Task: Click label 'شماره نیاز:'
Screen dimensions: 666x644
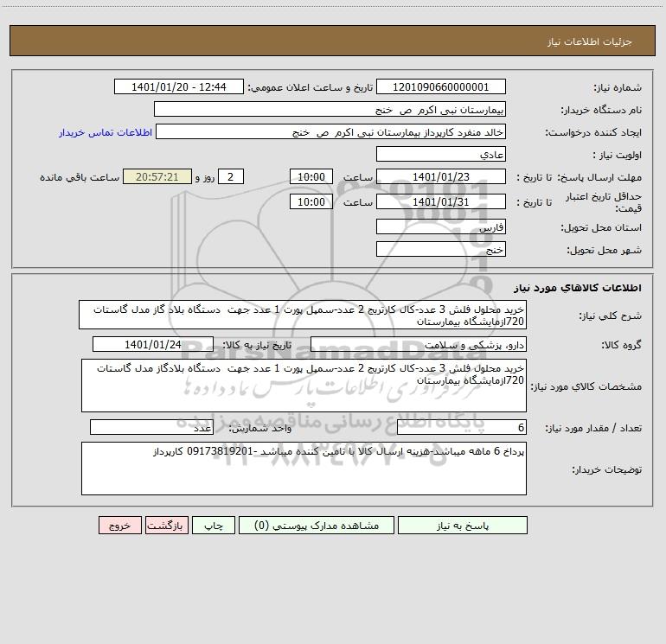Action: [618, 88]
